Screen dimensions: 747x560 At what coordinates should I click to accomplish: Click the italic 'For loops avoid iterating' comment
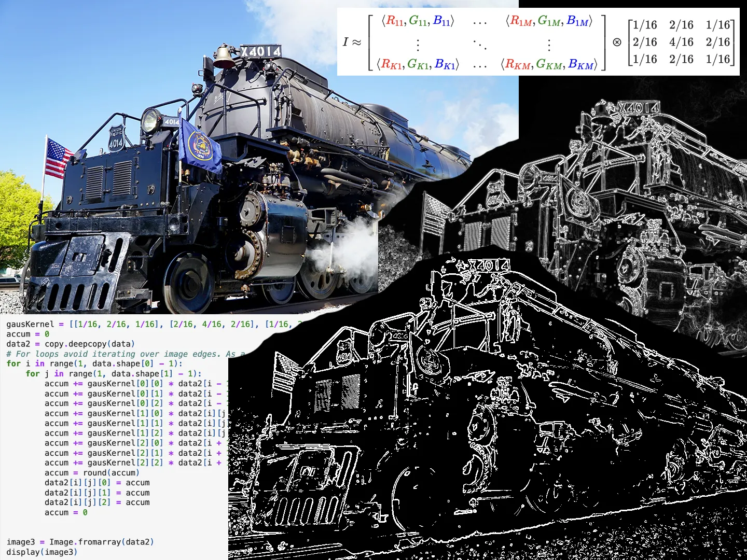[x=125, y=354]
